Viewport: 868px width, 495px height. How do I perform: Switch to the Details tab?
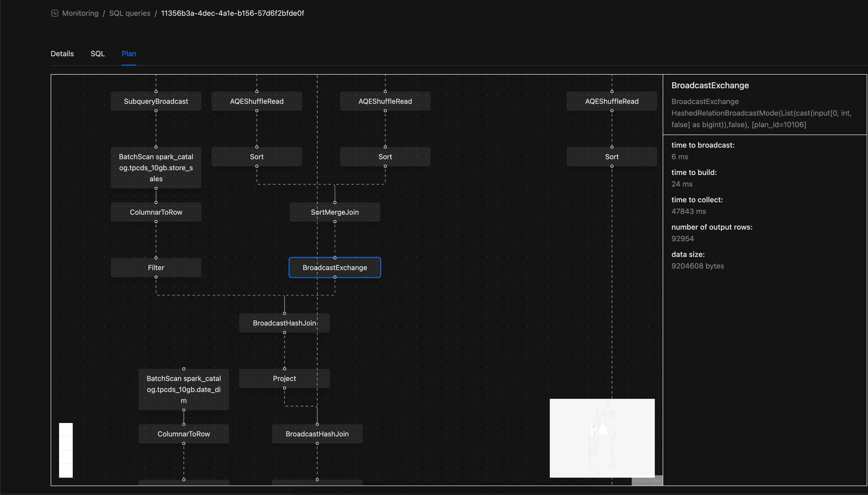[62, 54]
